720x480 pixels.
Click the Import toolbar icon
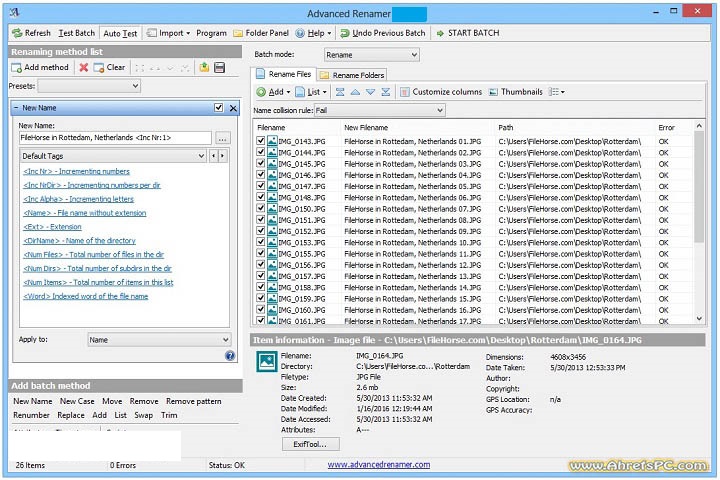pyautogui.click(x=152, y=33)
